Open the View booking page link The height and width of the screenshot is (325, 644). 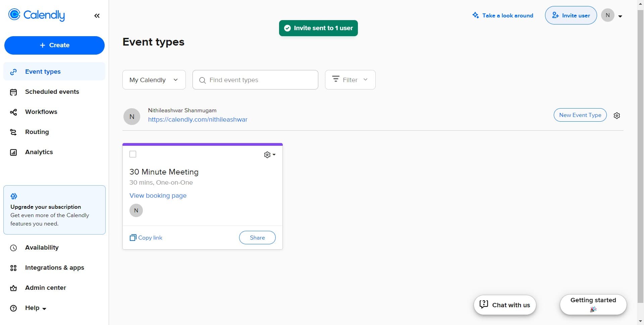click(x=158, y=196)
